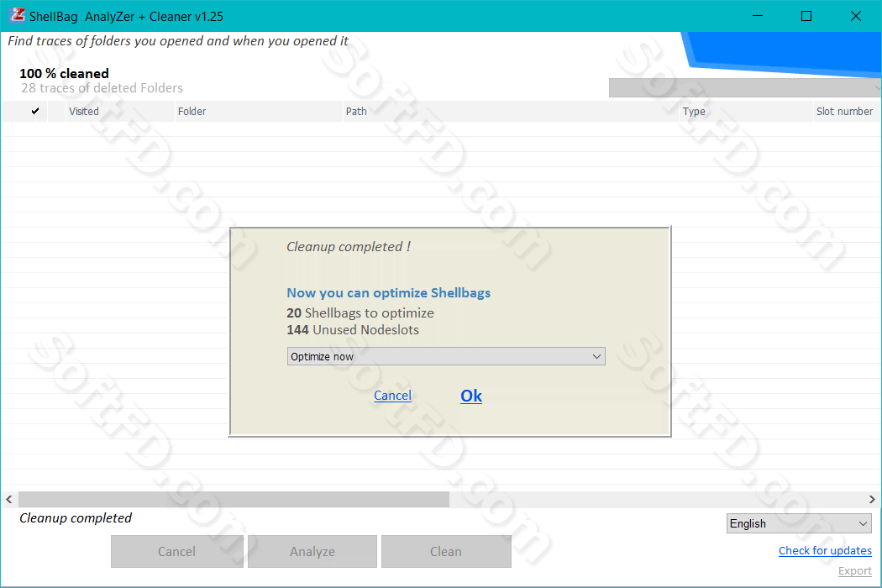
Task: Click the Export link
Action: pos(854,571)
